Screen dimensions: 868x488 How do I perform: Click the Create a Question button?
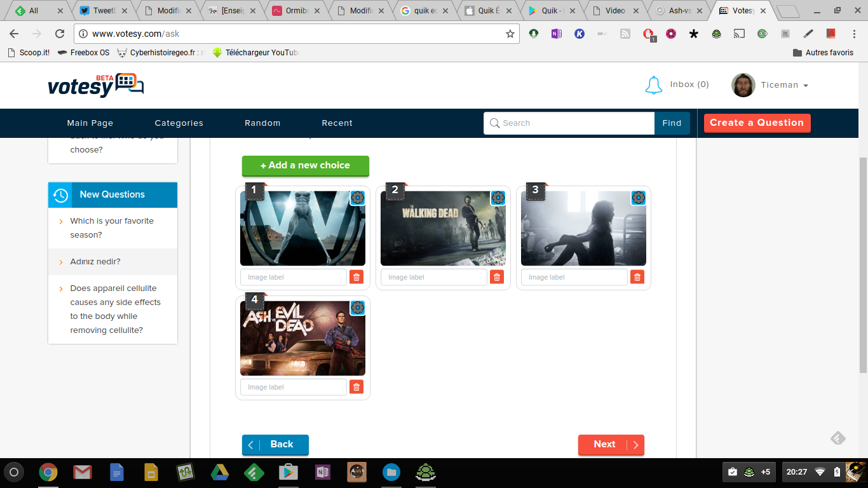pos(757,123)
